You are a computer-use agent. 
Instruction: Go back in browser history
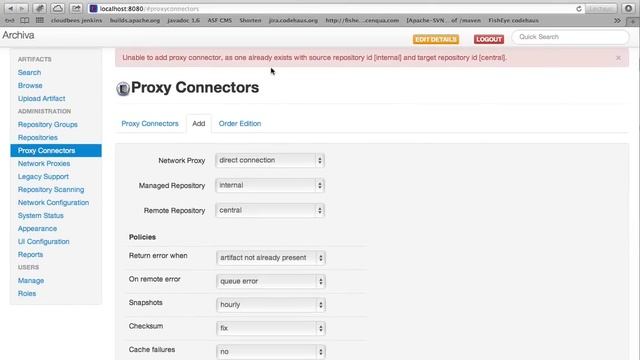11,9
